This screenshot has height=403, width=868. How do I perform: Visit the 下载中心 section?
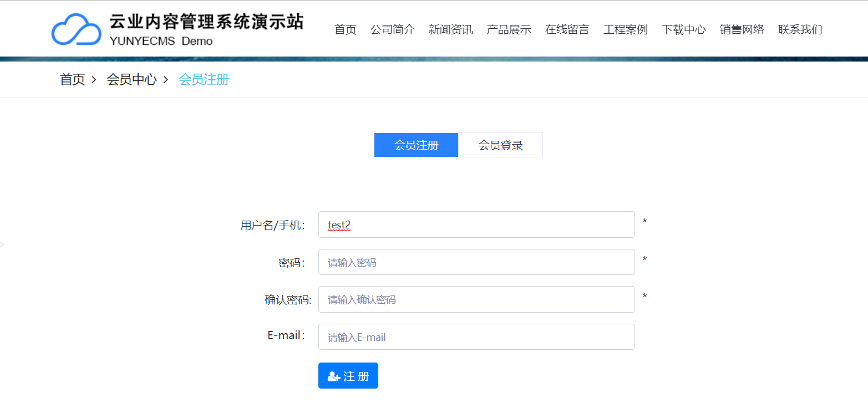click(x=683, y=30)
